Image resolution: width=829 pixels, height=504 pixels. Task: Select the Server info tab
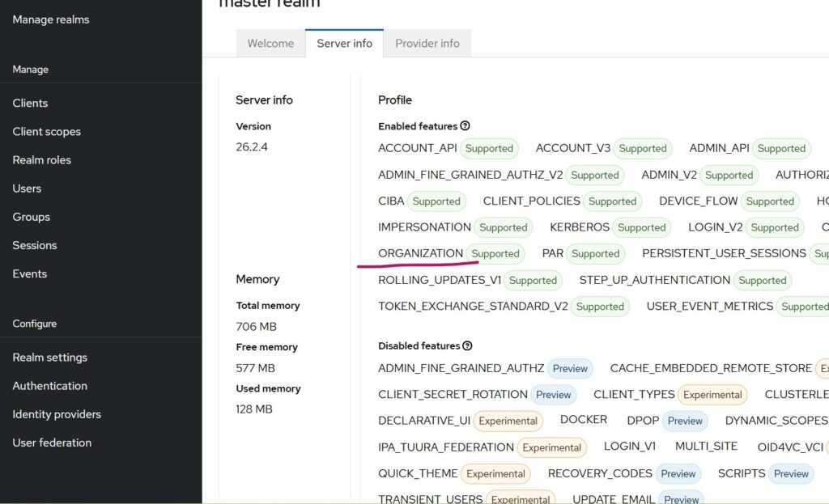coord(344,43)
